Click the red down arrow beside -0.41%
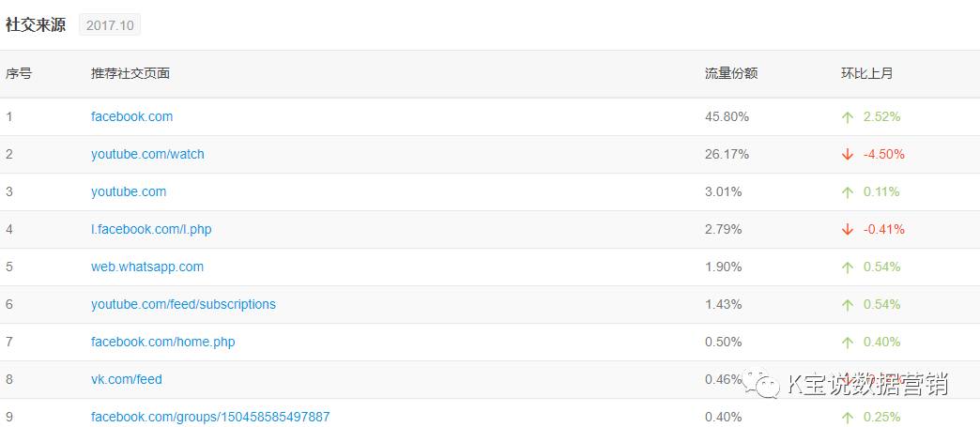Image resolution: width=980 pixels, height=427 pixels. (x=848, y=230)
